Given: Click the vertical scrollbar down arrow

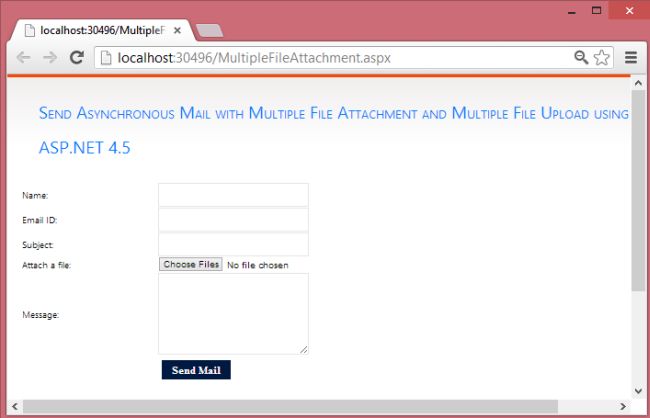Looking at the screenshot, I should pos(638,391).
